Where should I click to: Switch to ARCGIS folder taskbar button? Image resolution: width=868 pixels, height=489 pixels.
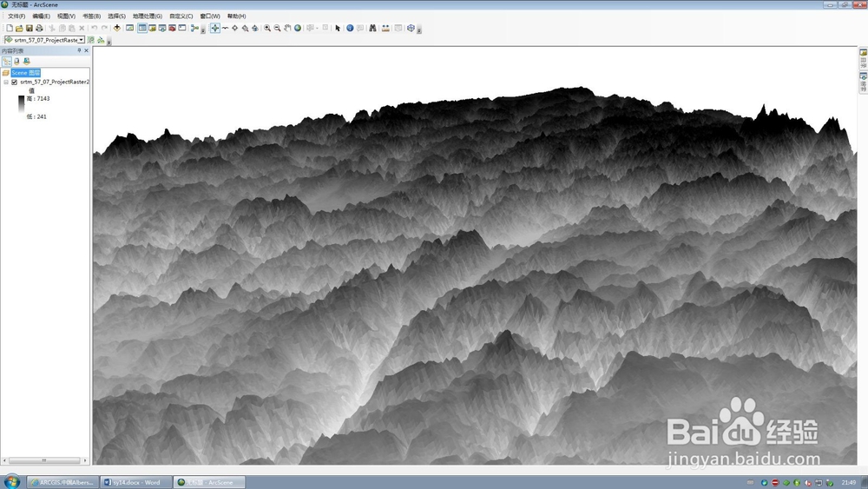point(62,482)
